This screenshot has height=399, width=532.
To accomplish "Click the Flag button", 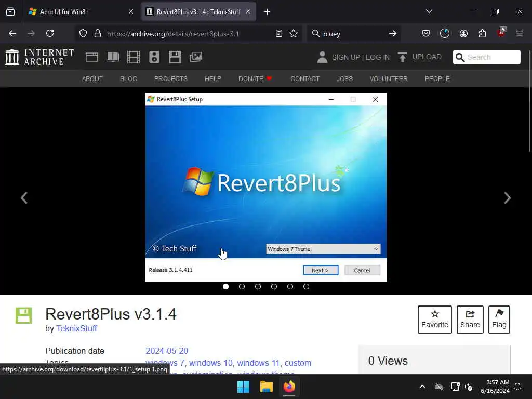I will pos(499,320).
